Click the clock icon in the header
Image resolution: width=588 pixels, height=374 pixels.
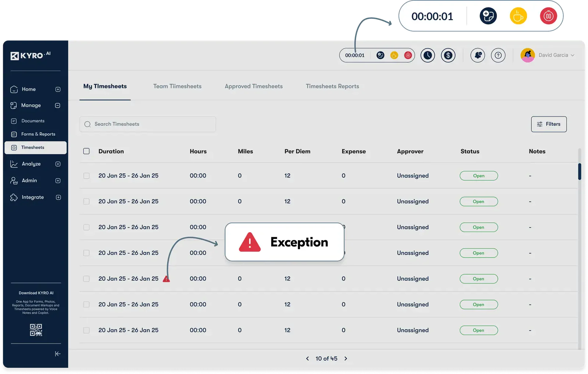coord(427,55)
